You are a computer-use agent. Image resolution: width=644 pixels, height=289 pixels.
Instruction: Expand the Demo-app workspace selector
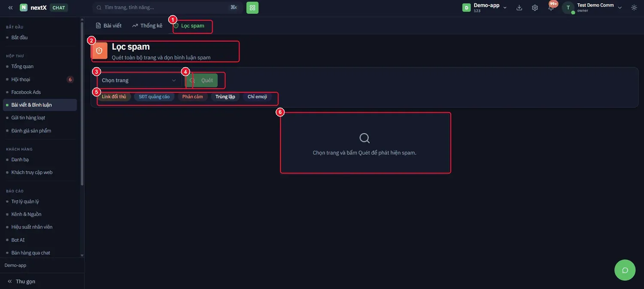click(485, 7)
